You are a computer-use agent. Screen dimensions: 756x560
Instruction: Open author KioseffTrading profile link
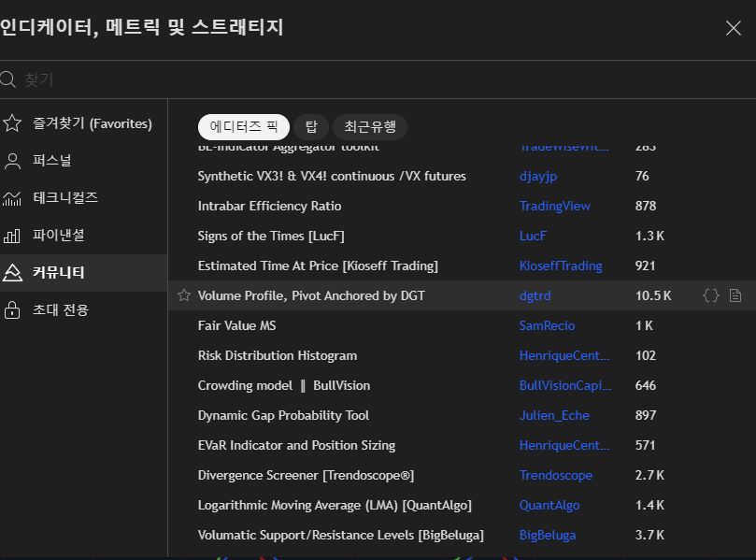click(x=561, y=266)
